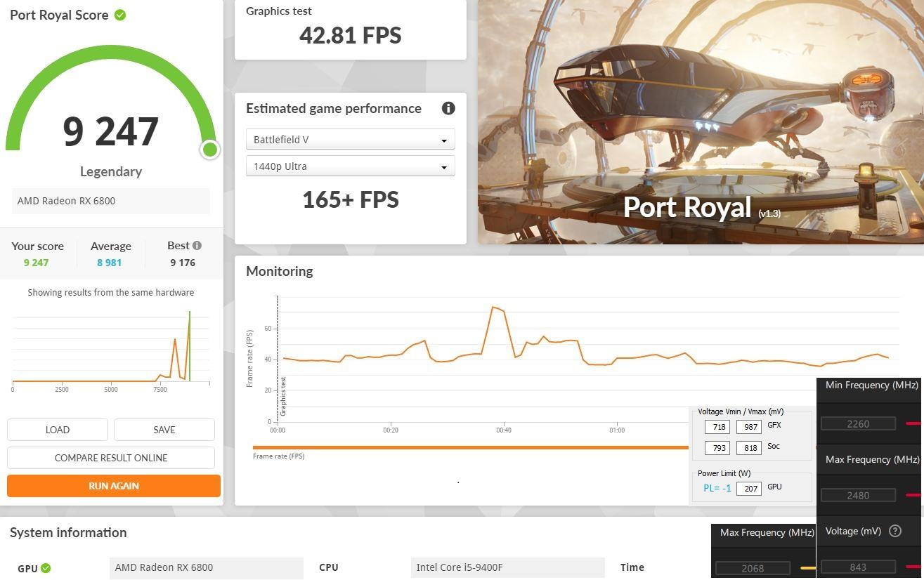Screen dimensions: 924x580
Task: Click COMPARE RESULT ONLINE
Action: coord(111,458)
